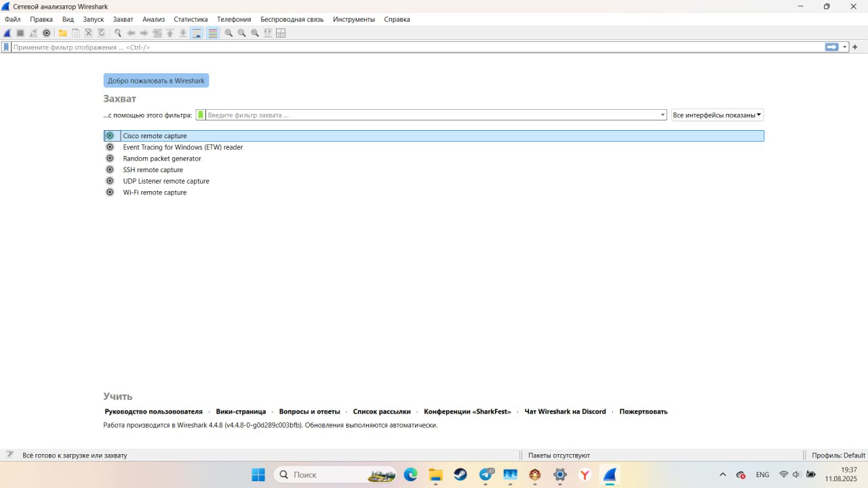The image size is (868, 488).
Task: Click the display filter input field
Action: (407, 47)
